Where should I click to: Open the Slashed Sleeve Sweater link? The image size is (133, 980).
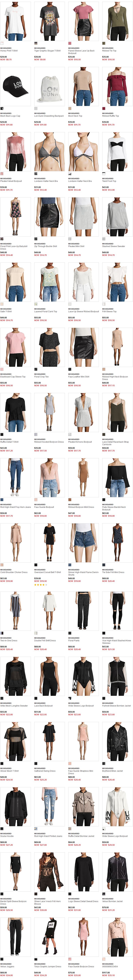(114, 246)
